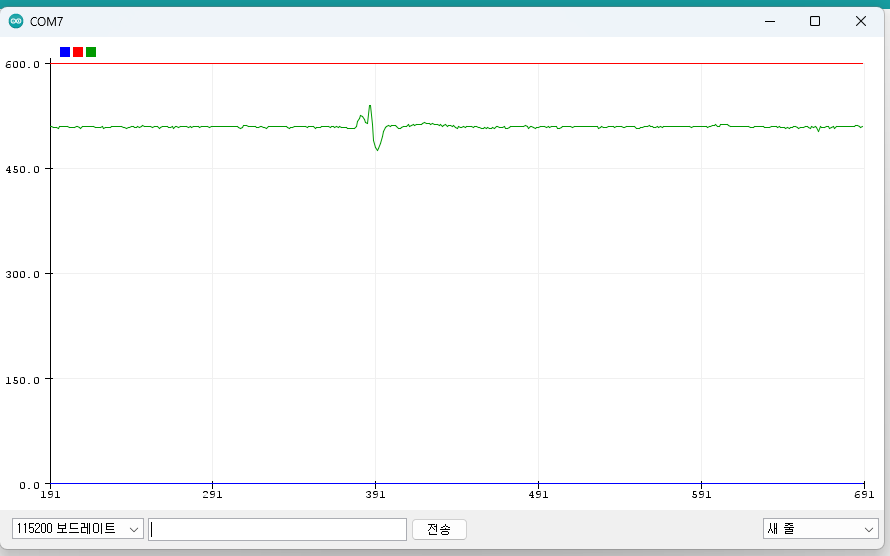
Task: Click the green legend swatch
Action: point(91,52)
